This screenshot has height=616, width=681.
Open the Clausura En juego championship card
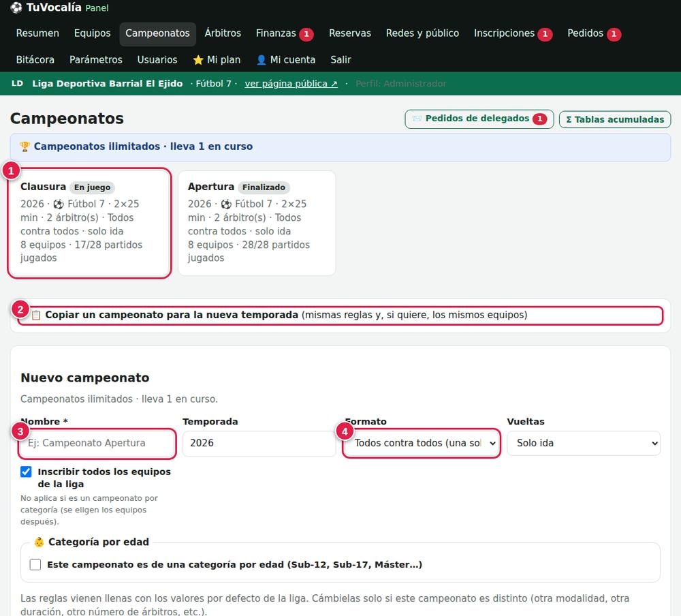point(89,223)
